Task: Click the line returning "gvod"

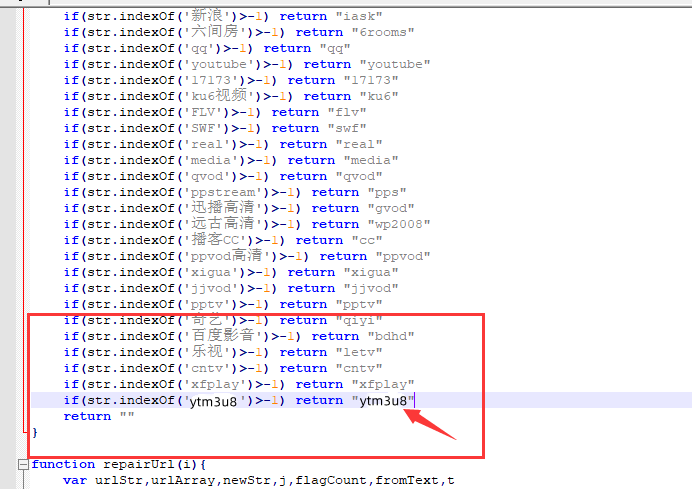Action: click(x=239, y=208)
